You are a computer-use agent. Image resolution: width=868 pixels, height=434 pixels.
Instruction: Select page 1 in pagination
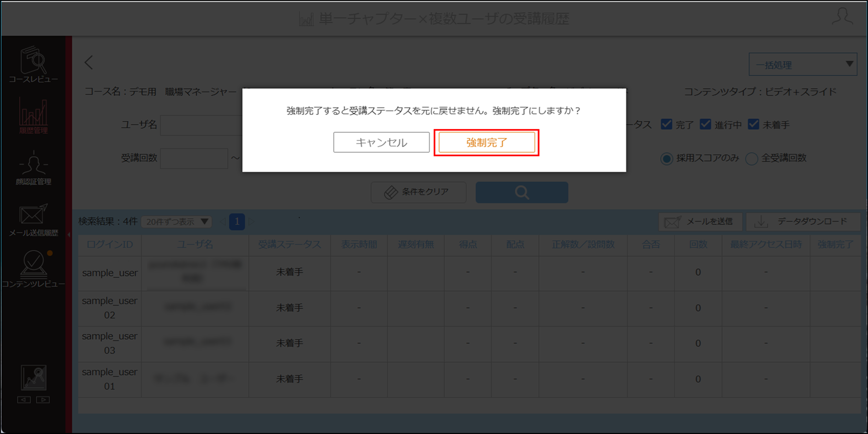tap(237, 222)
